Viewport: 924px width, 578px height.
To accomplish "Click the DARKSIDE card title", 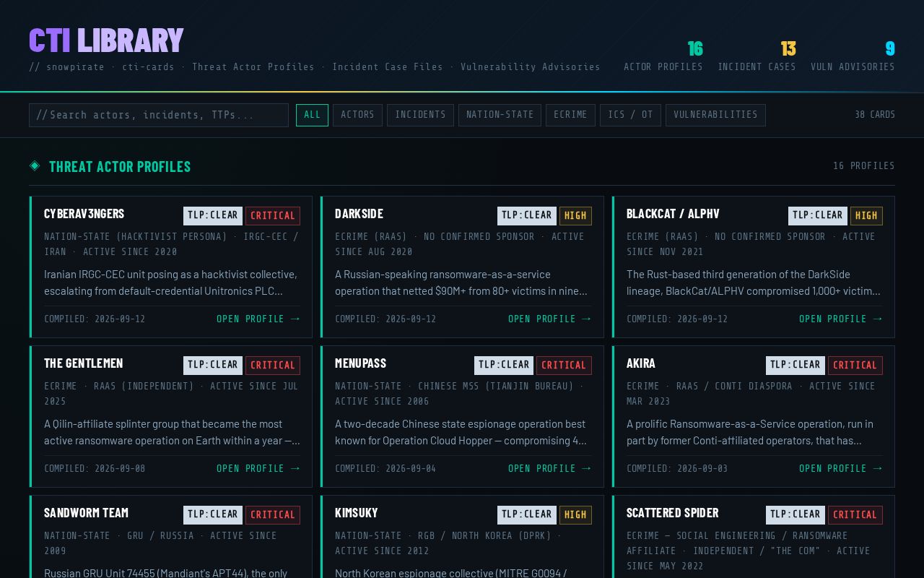I will [x=359, y=214].
